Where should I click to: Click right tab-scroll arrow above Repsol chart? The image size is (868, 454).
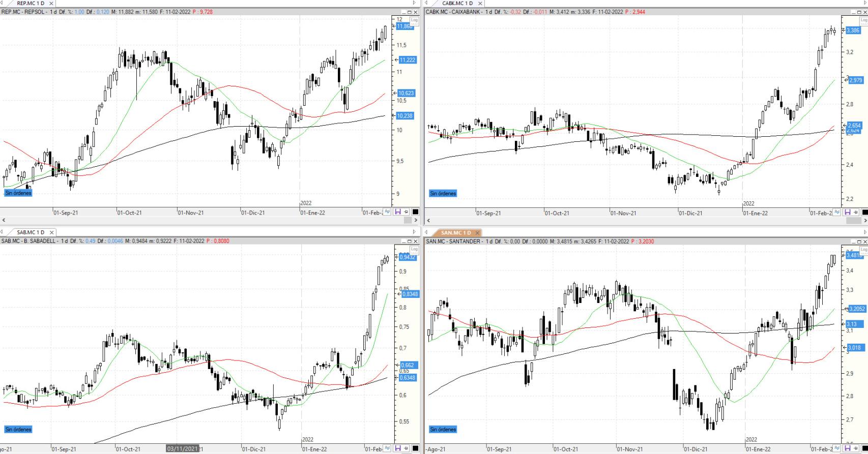(x=414, y=3)
